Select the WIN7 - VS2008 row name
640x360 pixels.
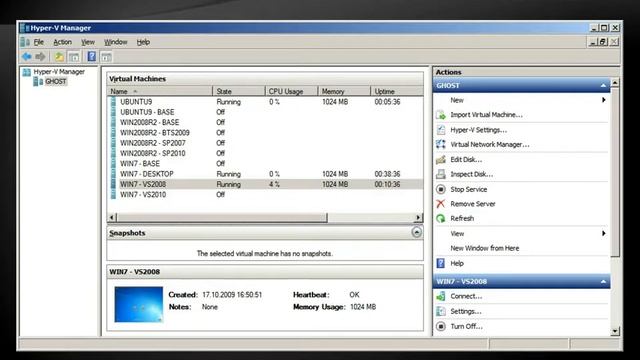(143, 184)
